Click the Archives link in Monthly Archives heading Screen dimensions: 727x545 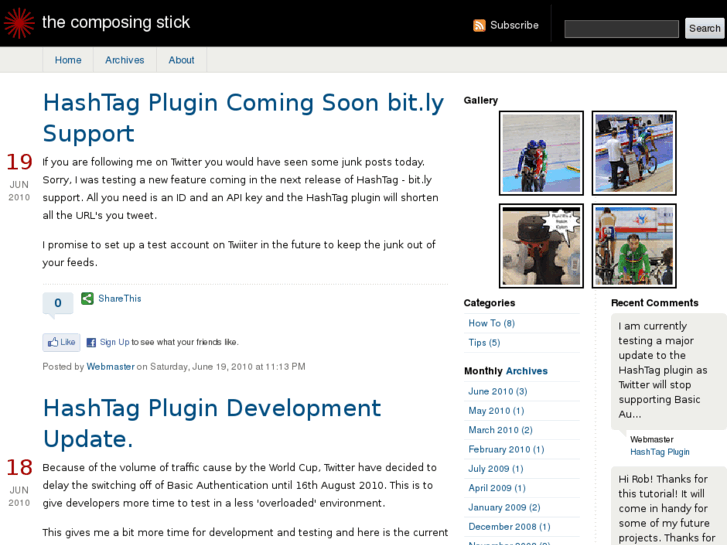(x=527, y=371)
